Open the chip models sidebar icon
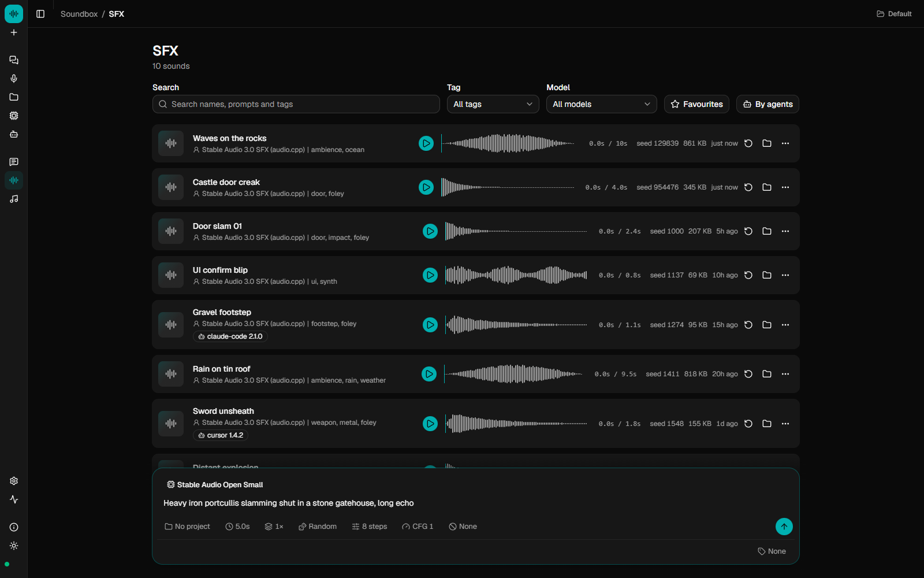 14,116
